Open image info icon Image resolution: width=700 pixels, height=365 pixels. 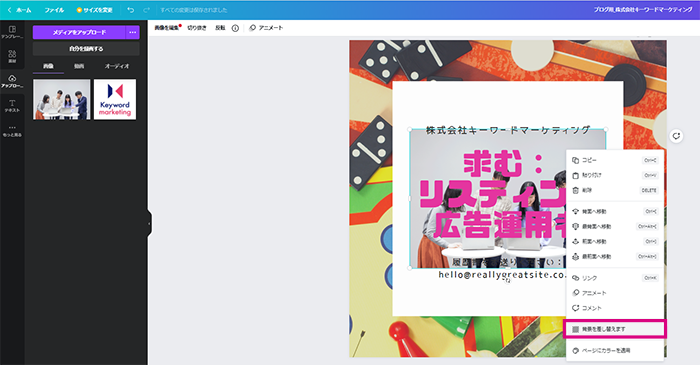point(235,28)
